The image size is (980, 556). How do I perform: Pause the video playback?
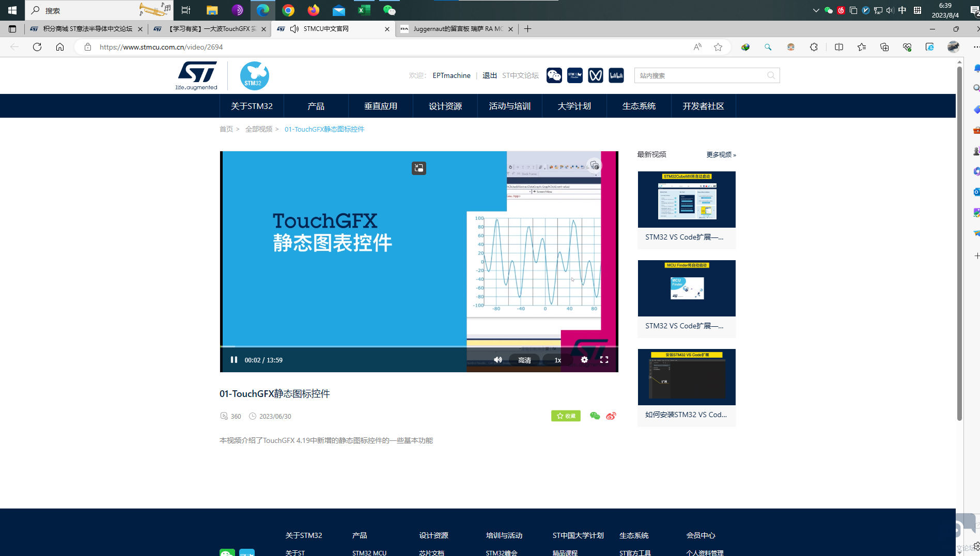click(234, 360)
